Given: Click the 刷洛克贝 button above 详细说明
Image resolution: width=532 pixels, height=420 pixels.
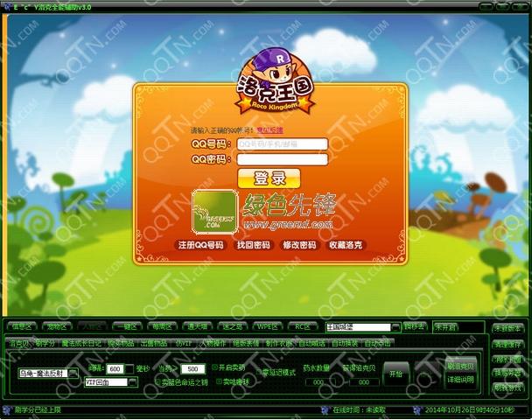Looking at the screenshot, I should click(x=461, y=367).
